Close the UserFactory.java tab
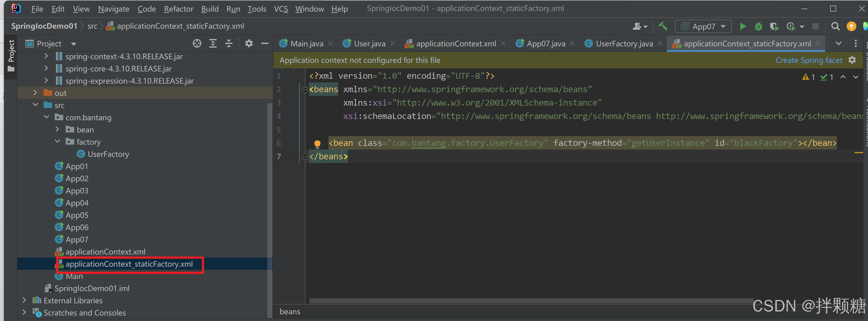 [660, 43]
